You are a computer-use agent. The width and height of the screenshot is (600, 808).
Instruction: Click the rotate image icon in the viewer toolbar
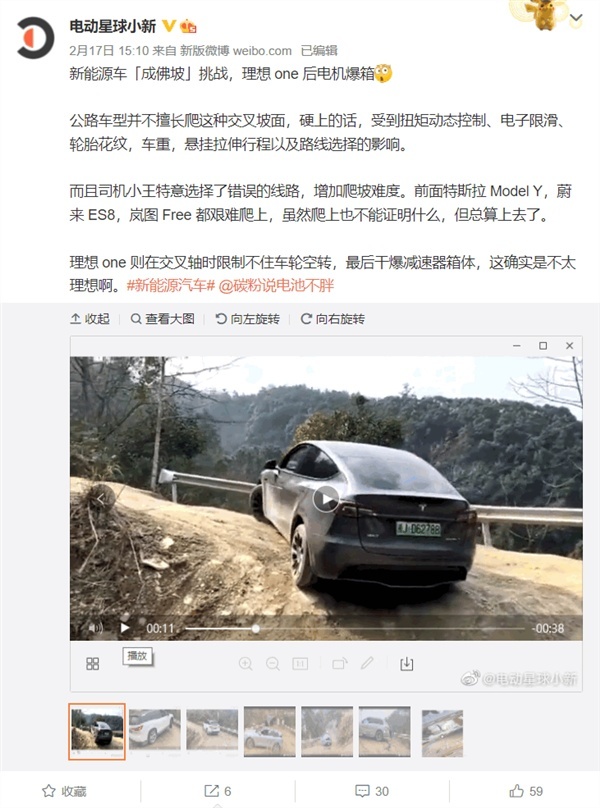point(340,664)
